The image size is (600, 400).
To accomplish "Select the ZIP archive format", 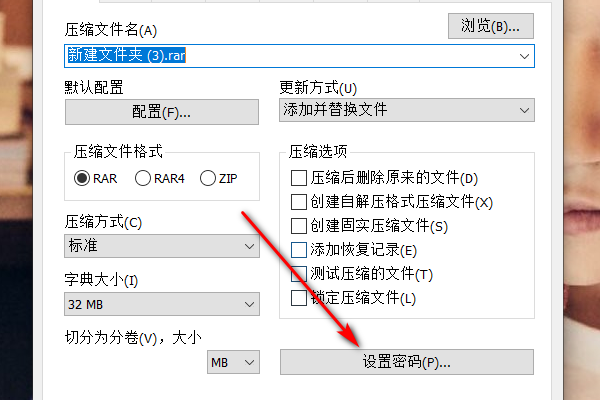I will (208, 179).
